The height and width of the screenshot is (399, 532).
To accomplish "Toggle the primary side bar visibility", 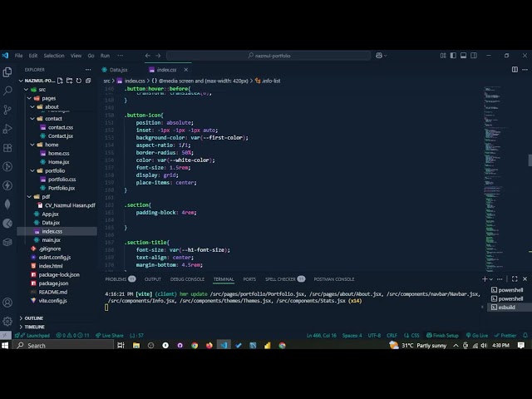I will pos(453,56).
